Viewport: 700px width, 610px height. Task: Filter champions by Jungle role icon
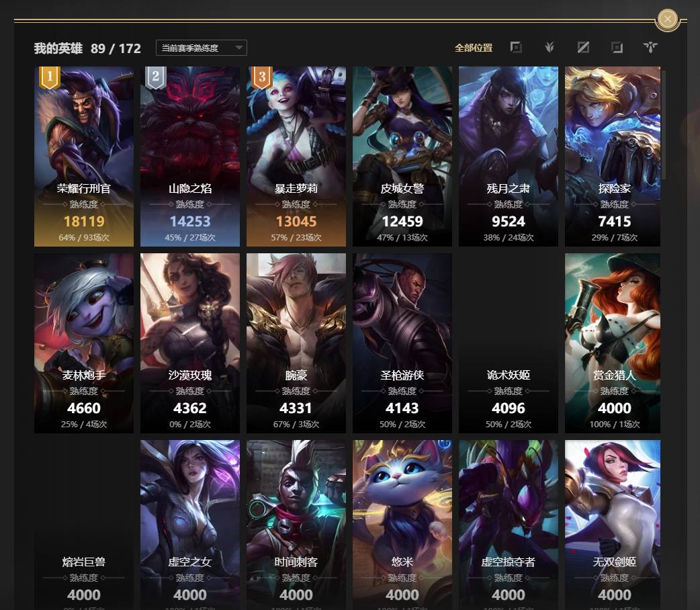[550, 47]
